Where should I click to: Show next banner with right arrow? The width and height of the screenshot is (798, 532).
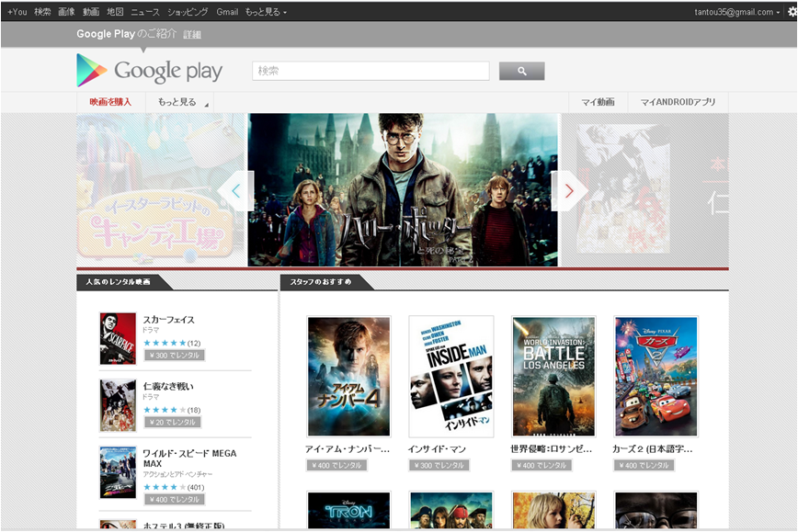click(569, 191)
